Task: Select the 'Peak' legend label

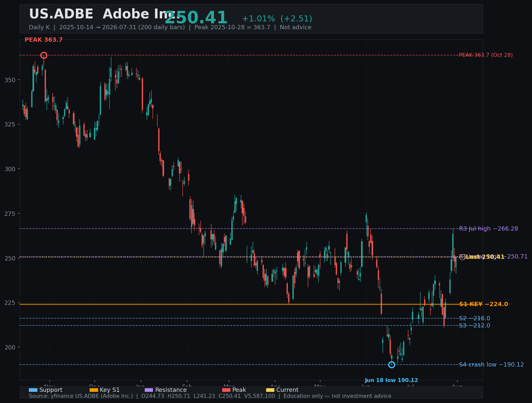Action: coord(239,390)
